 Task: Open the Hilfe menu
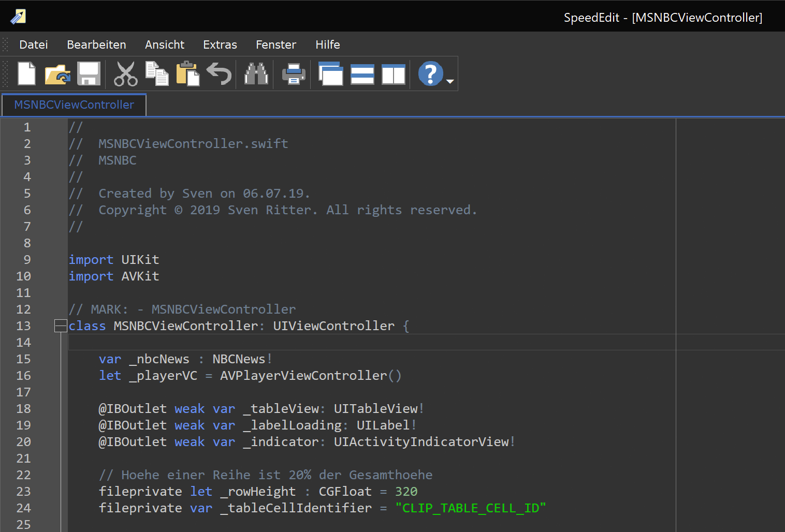[x=328, y=45]
